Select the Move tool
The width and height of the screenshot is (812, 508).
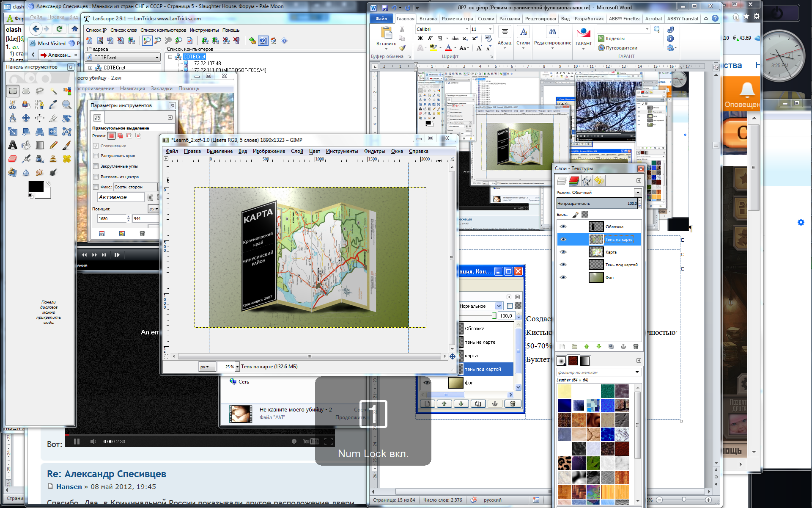[x=26, y=118]
